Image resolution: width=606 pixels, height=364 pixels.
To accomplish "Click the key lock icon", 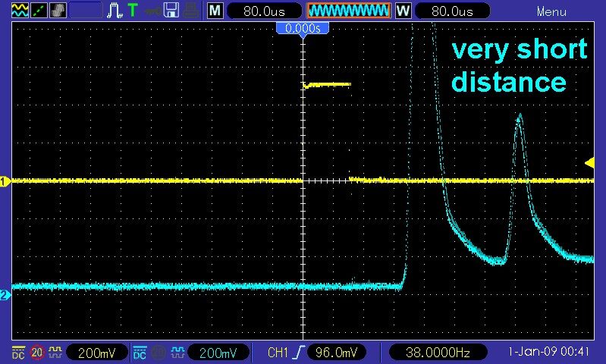I will point(152,11).
